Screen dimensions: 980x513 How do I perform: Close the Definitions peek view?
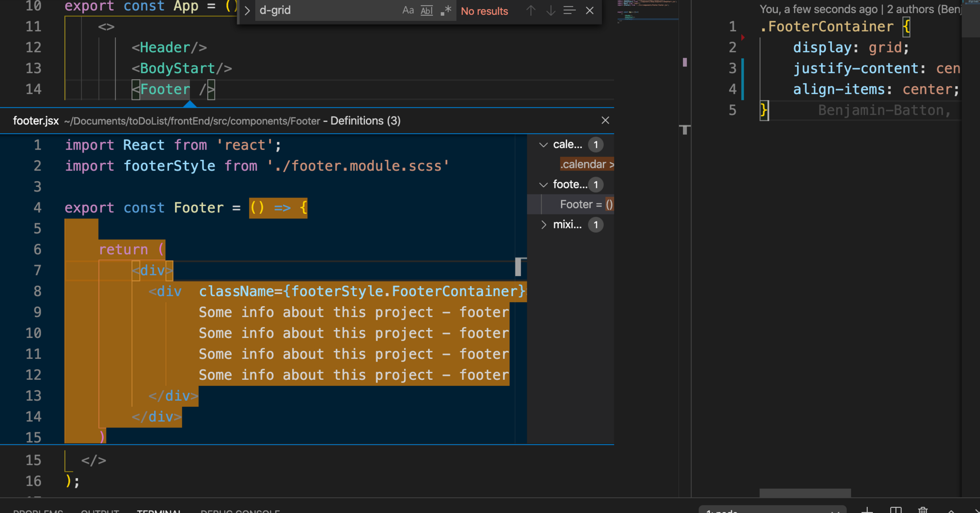(x=605, y=120)
